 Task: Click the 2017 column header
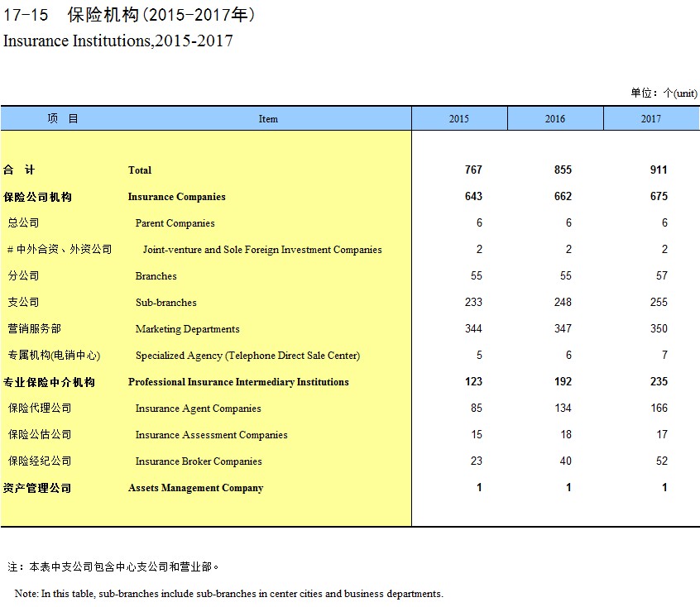pos(651,119)
